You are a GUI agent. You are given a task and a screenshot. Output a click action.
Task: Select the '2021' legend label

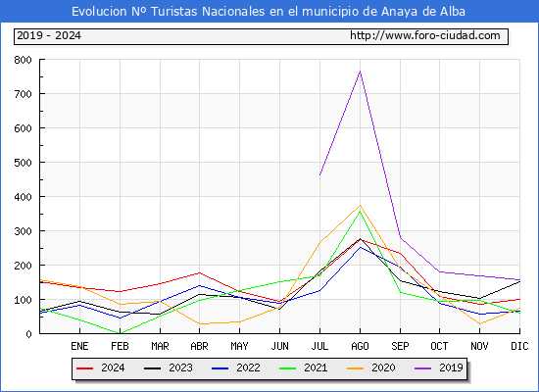[316, 367]
